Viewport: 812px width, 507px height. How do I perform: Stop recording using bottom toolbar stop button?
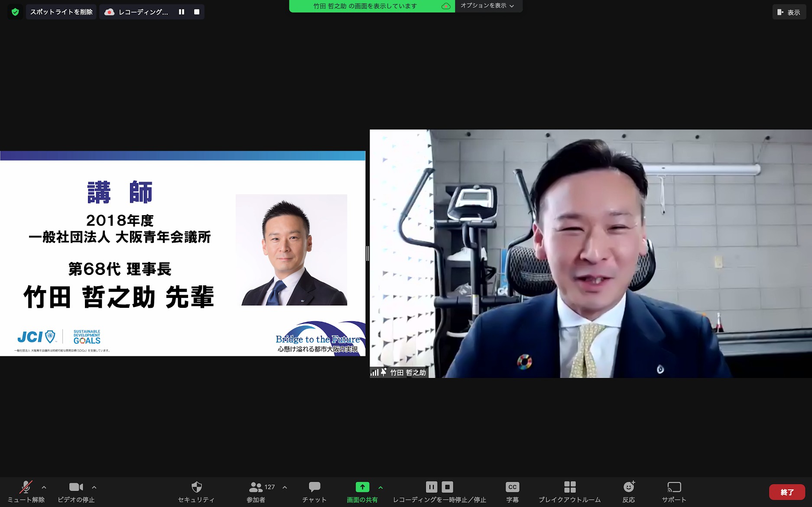point(448,487)
